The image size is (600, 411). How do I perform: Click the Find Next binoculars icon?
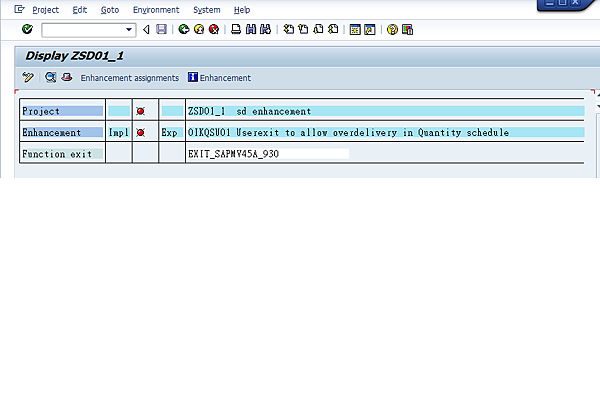[266, 29]
